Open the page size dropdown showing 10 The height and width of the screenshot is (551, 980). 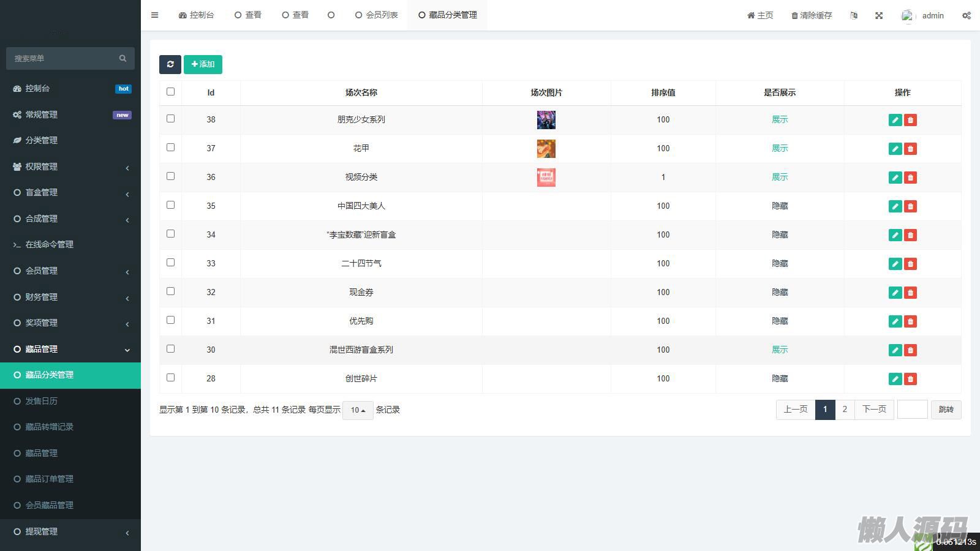[358, 410]
